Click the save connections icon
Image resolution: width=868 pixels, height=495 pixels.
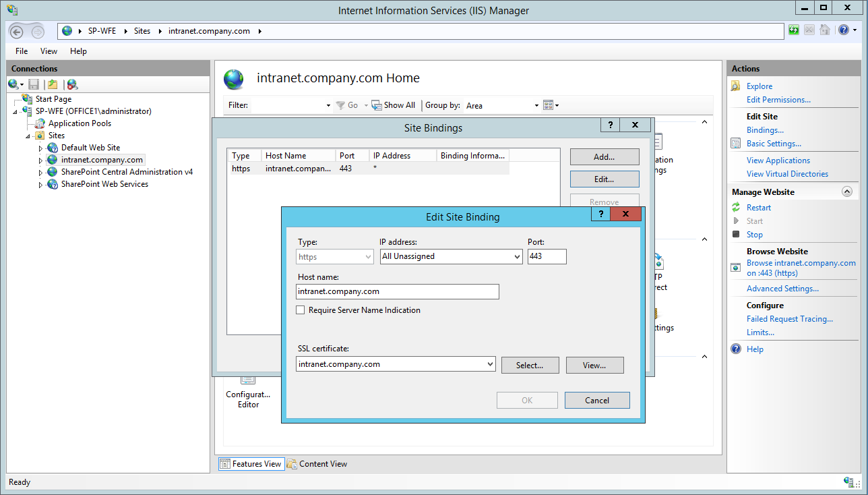(x=33, y=84)
